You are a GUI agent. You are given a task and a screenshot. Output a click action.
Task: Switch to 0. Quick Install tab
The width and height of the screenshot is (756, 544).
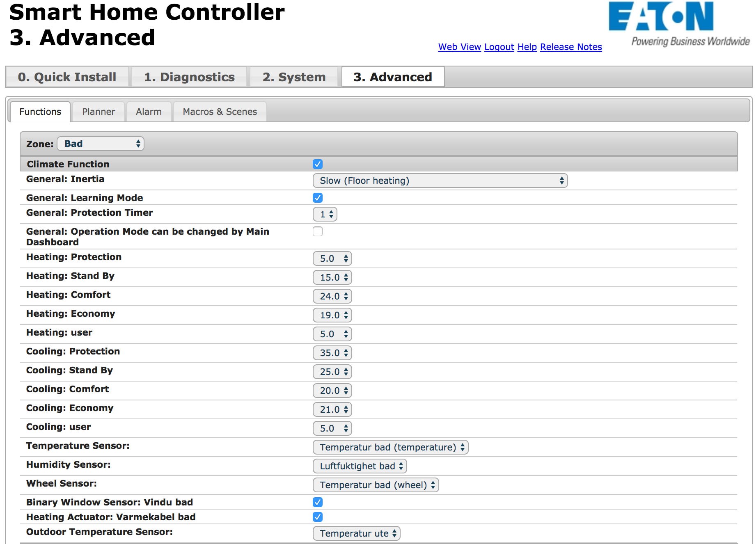(67, 77)
